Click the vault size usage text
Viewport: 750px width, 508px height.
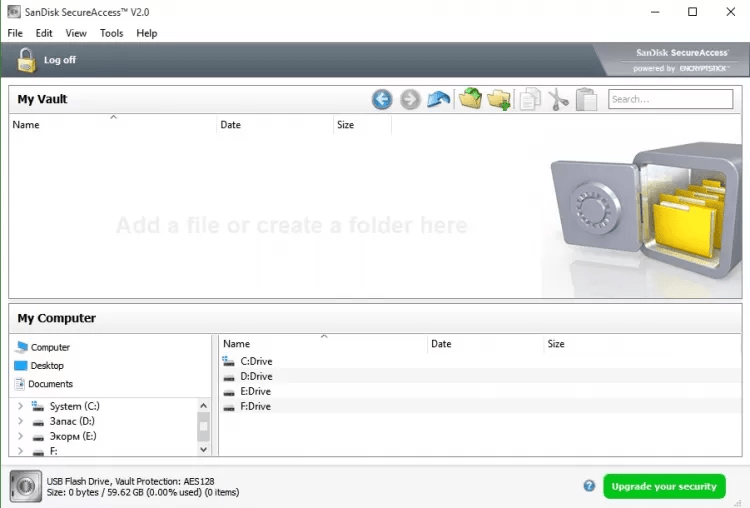tap(143, 492)
